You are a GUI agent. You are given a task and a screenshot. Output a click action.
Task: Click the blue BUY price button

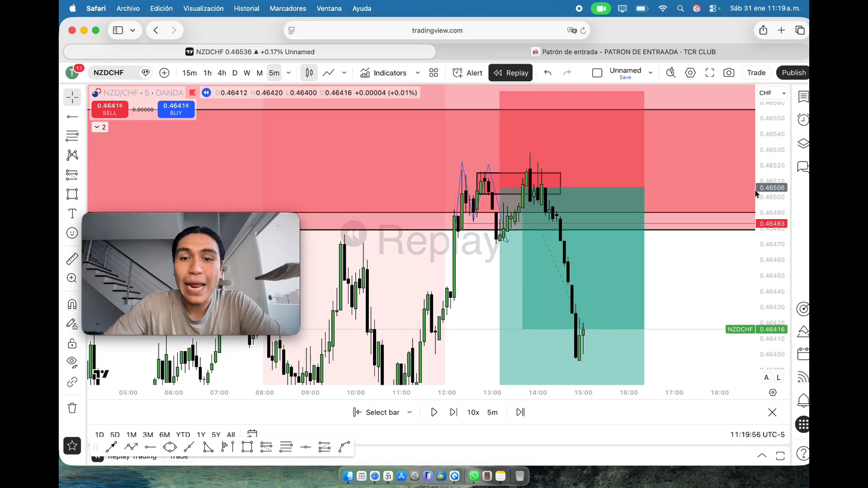176,109
